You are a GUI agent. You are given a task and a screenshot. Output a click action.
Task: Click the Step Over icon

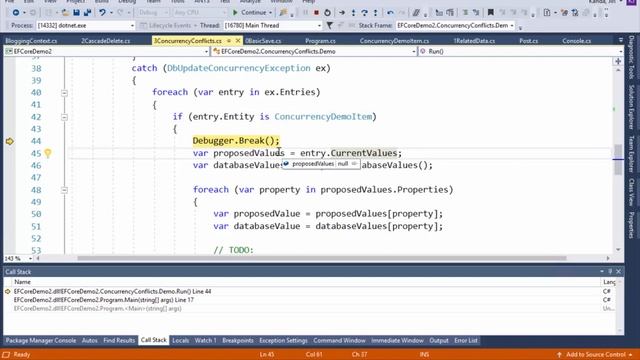(x=364, y=13)
